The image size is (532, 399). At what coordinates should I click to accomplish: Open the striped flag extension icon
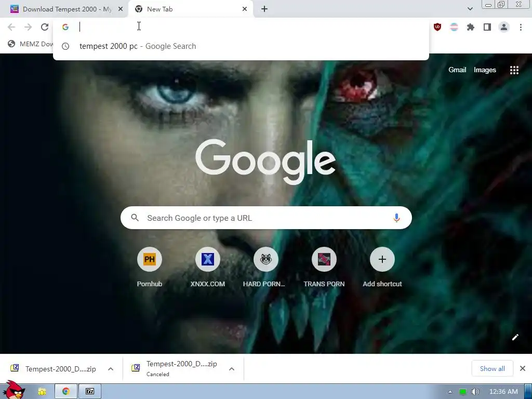[454, 27]
